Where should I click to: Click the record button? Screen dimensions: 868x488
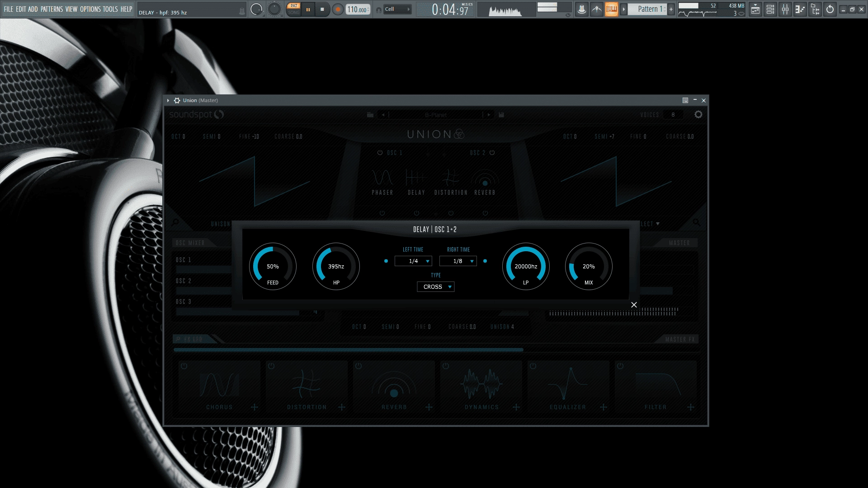[x=337, y=9]
